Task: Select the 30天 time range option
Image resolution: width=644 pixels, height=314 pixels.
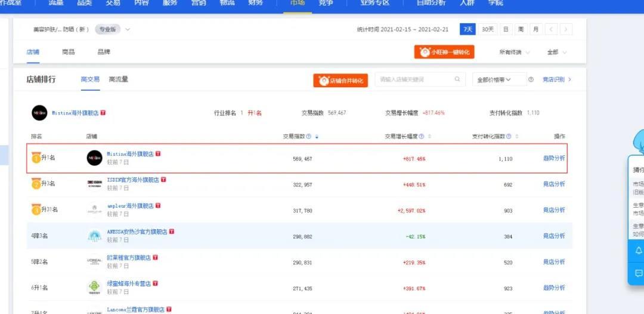Action: coord(487,29)
